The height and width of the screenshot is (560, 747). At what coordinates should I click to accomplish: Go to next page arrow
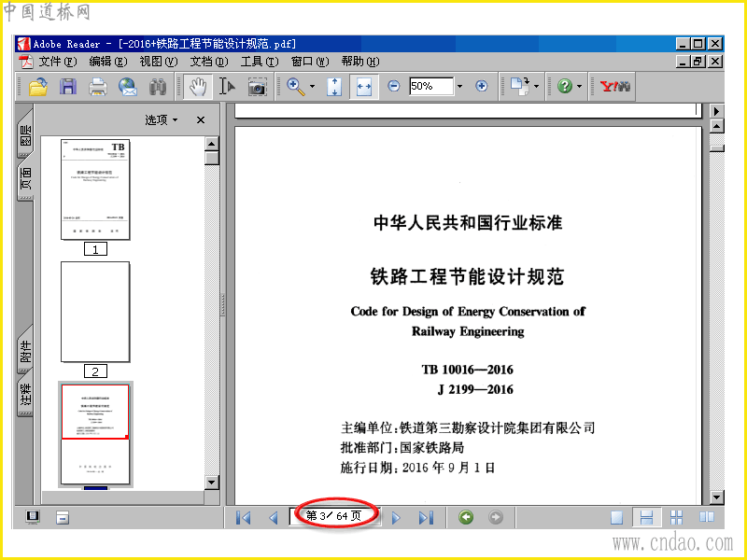coord(395,517)
